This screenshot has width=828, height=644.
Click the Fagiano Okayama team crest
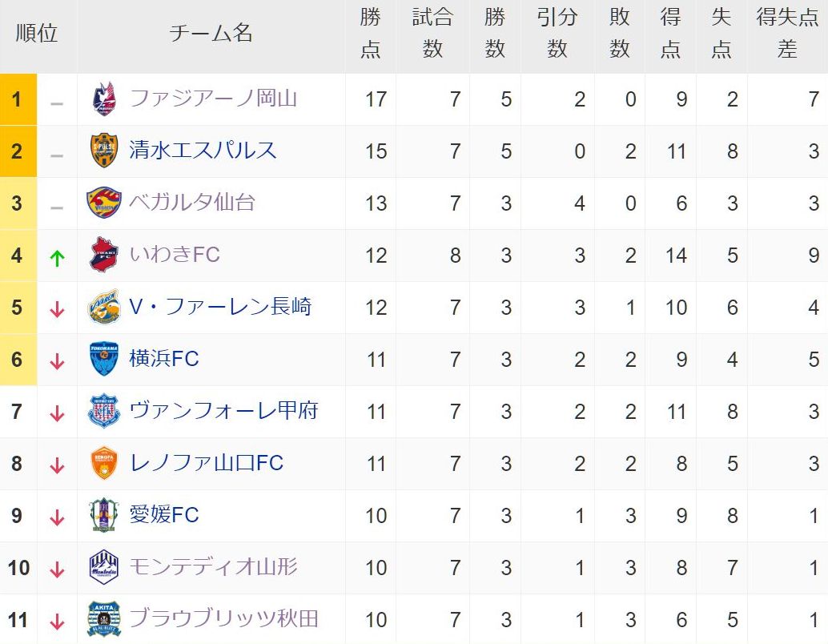click(104, 99)
